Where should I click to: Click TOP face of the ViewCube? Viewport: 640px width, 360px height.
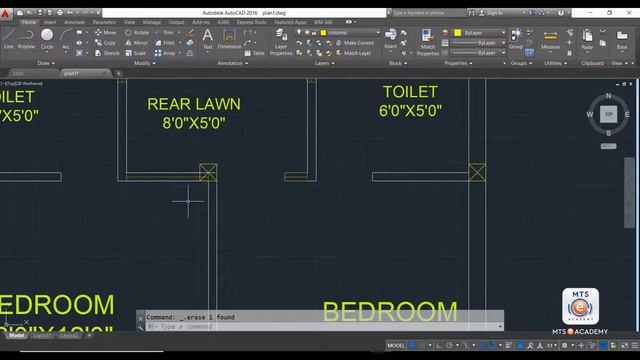608,114
